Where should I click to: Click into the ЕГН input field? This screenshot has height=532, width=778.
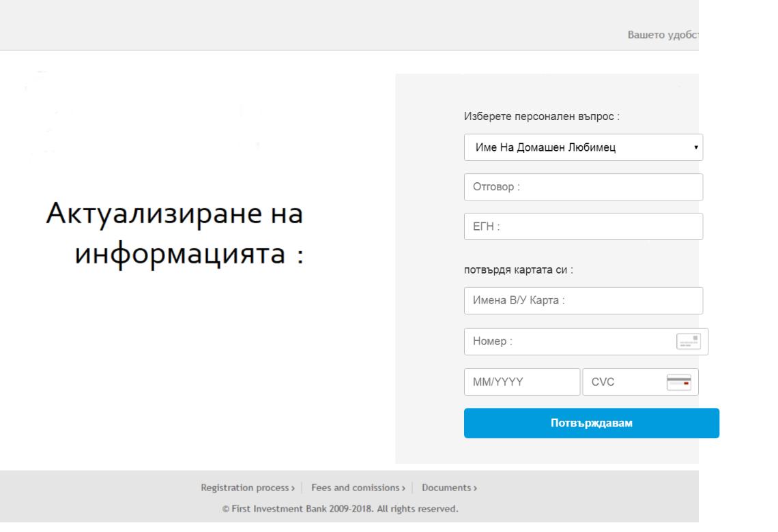click(583, 226)
